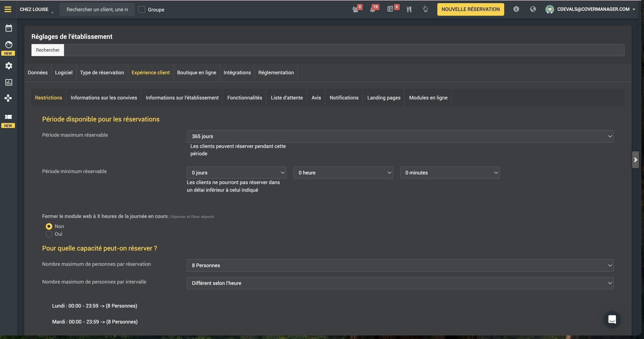This screenshot has height=339, width=644.
Task: Open the calendar icon in sidebar
Action: pyautogui.click(x=9, y=28)
